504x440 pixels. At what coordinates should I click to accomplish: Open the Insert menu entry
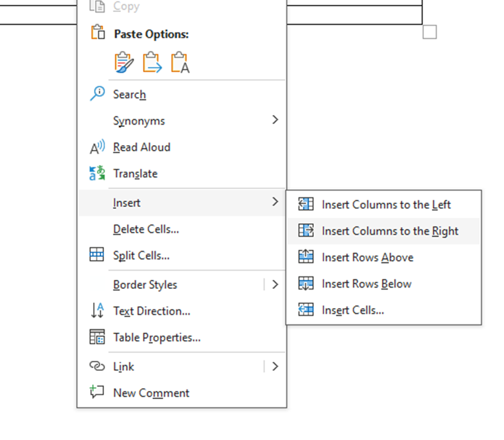pyautogui.click(x=182, y=203)
